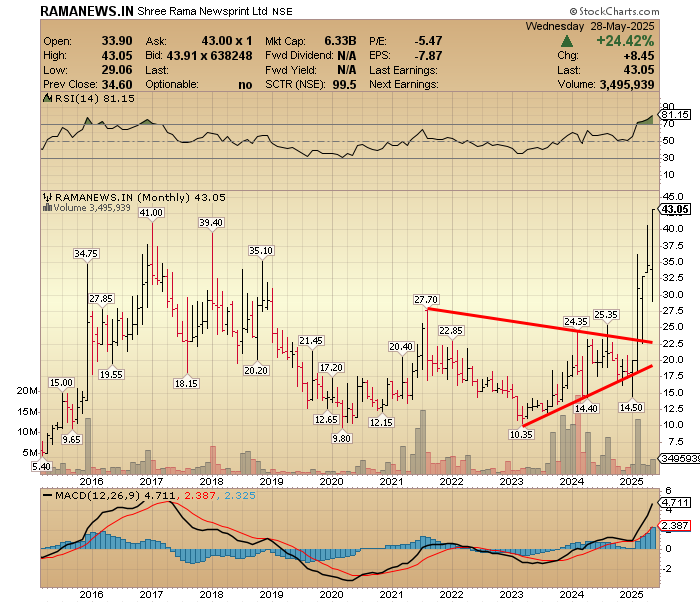This screenshot has width=700, height=603.
Task: Click the green up-arrow change indicator
Action: click(x=567, y=42)
